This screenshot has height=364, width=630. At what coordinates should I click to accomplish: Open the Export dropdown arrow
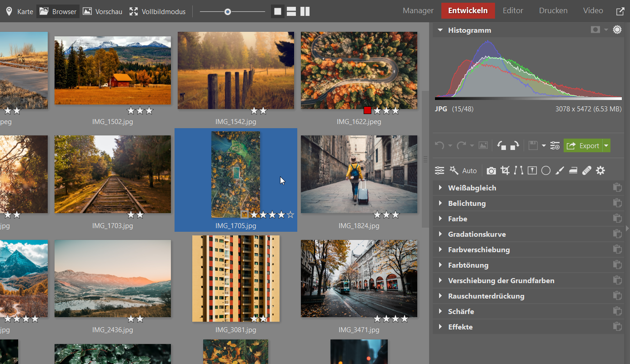606,146
